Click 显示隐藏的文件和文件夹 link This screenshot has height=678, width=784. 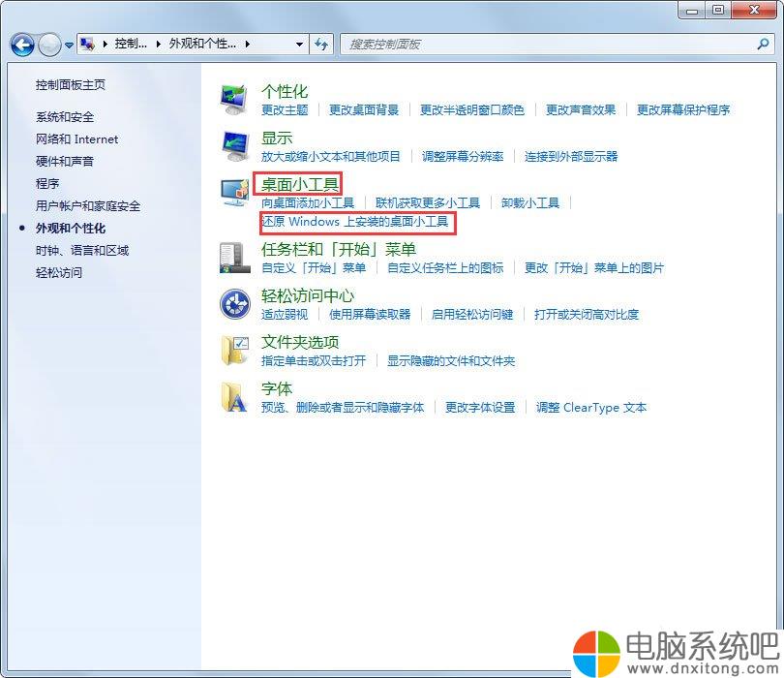pyautogui.click(x=451, y=361)
